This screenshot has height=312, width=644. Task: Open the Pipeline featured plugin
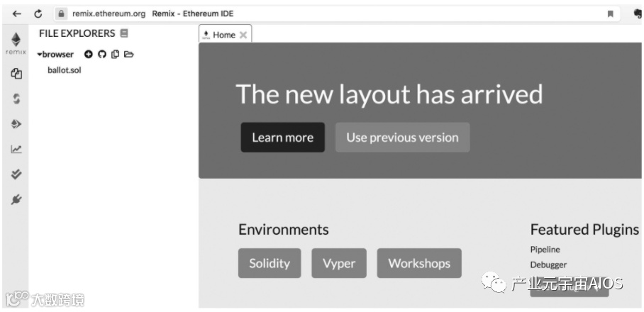pos(545,250)
